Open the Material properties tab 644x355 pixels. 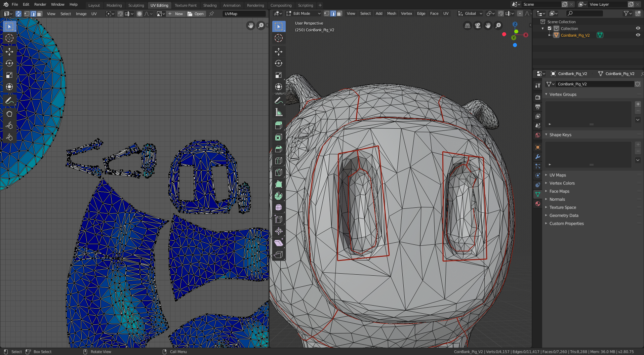pyautogui.click(x=538, y=204)
